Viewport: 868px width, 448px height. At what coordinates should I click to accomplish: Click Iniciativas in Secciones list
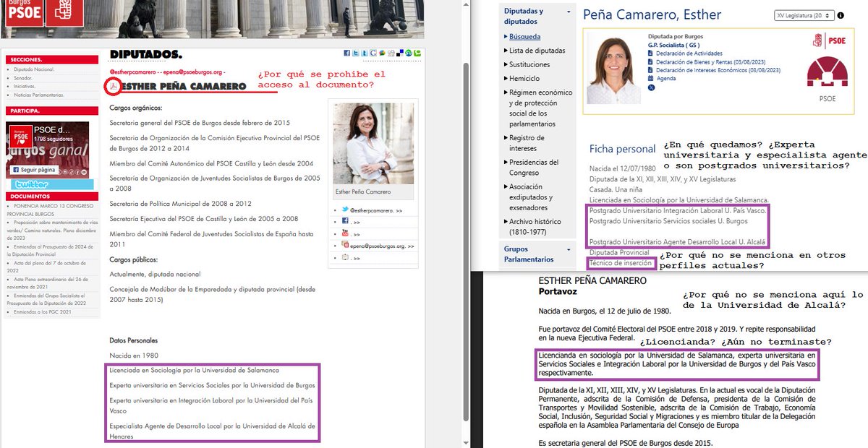coord(26,86)
